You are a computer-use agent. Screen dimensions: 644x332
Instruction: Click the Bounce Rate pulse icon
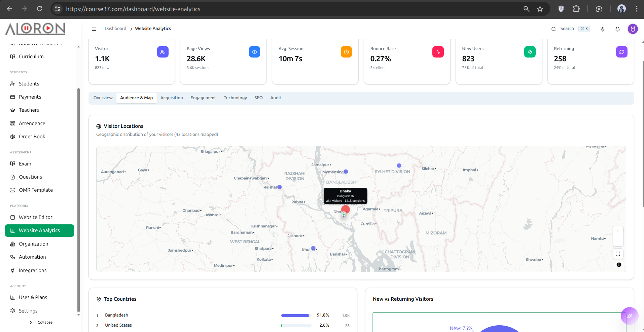tap(438, 52)
